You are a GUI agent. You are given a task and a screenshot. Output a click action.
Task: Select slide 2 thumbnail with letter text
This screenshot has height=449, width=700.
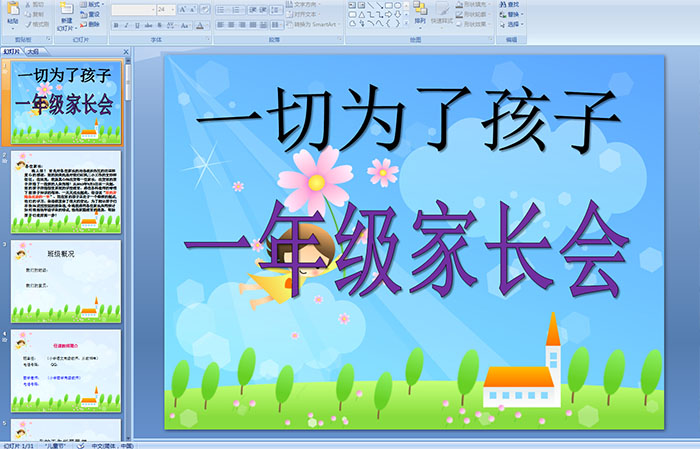66,192
